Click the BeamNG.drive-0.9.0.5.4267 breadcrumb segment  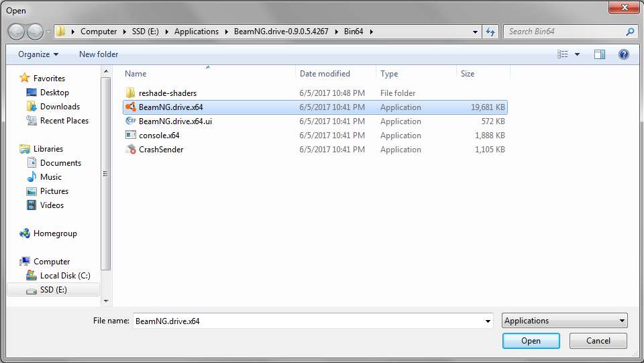click(281, 32)
